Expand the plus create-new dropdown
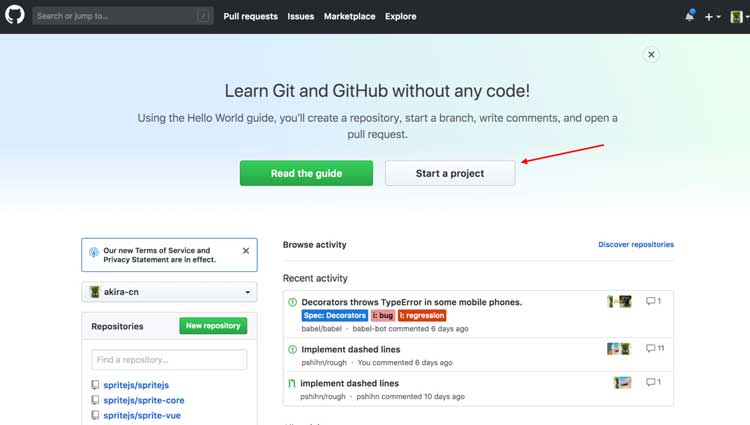750x425 pixels. coord(712,17)
